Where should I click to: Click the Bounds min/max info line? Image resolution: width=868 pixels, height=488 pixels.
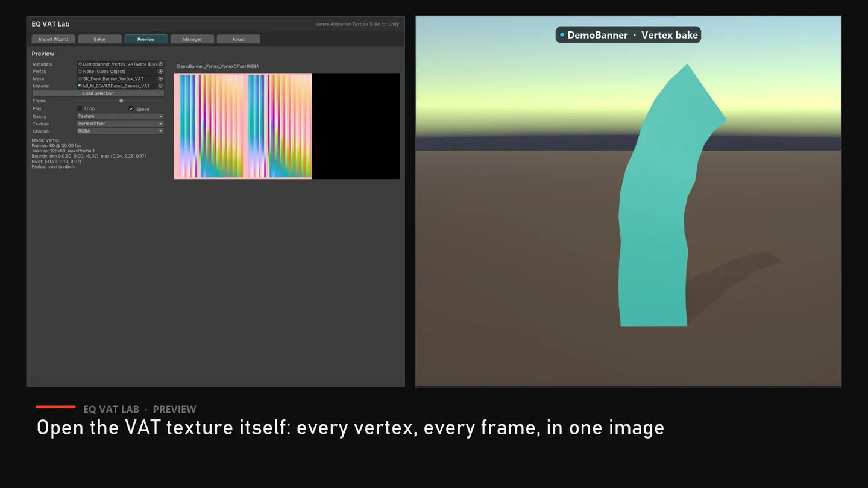pyautogui.click(x=89, y=156)
